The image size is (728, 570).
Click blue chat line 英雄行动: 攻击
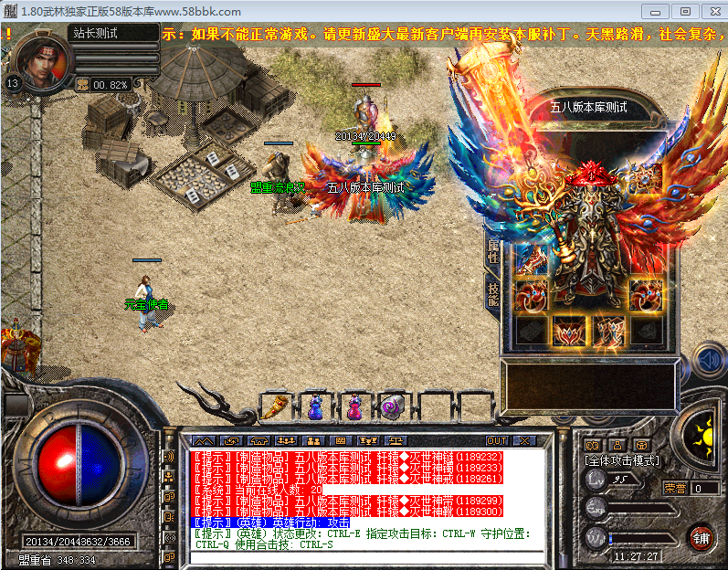pyautogui.click(x=270, y=522)
